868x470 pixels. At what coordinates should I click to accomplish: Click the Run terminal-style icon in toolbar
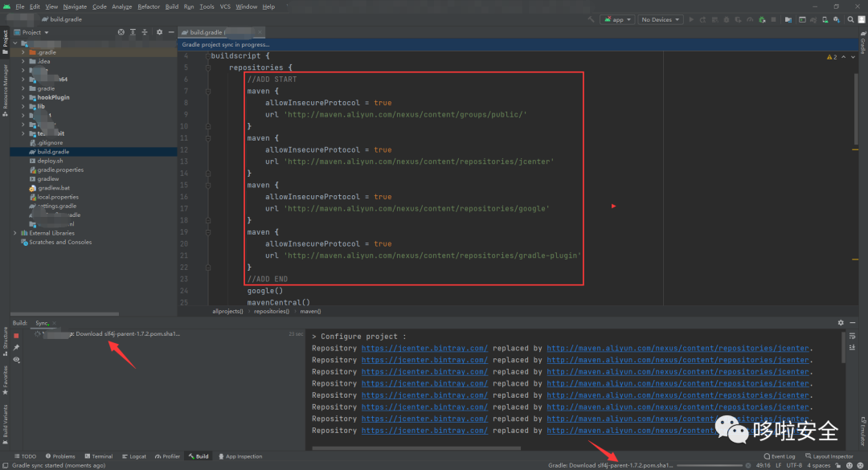(x=802, y=19)
